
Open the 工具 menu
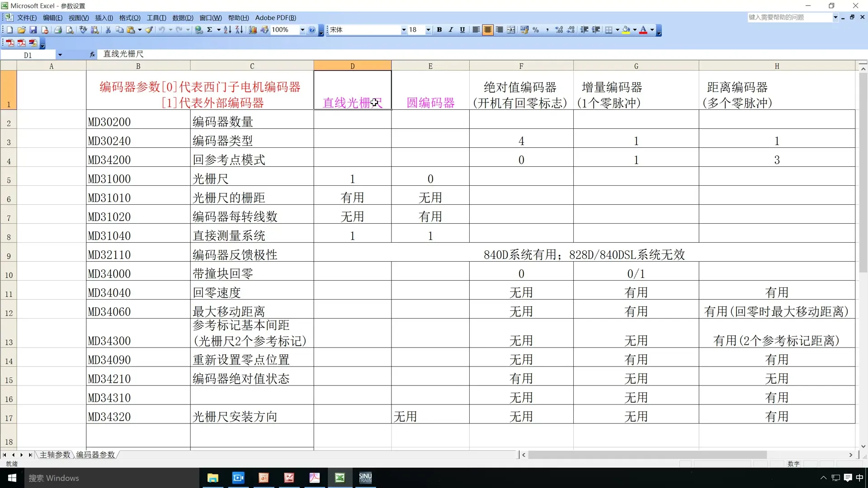[x=156, y=18]
